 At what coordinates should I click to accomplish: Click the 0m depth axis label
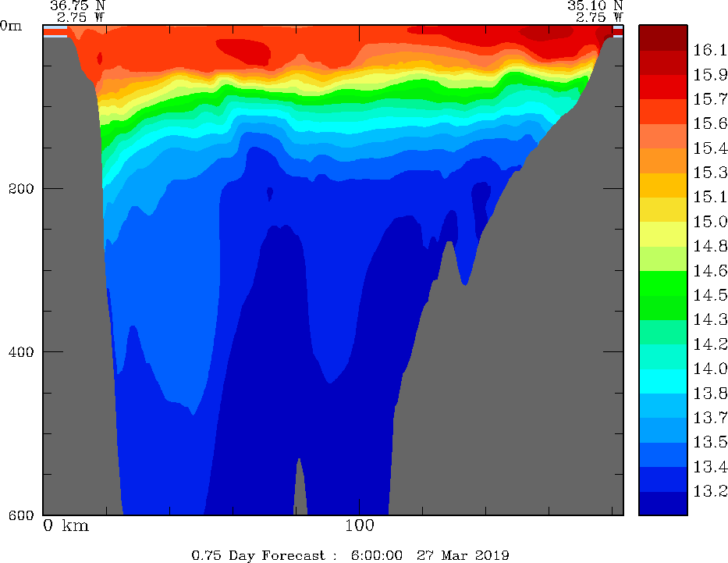pyautogui.click(x=11, y=26)
